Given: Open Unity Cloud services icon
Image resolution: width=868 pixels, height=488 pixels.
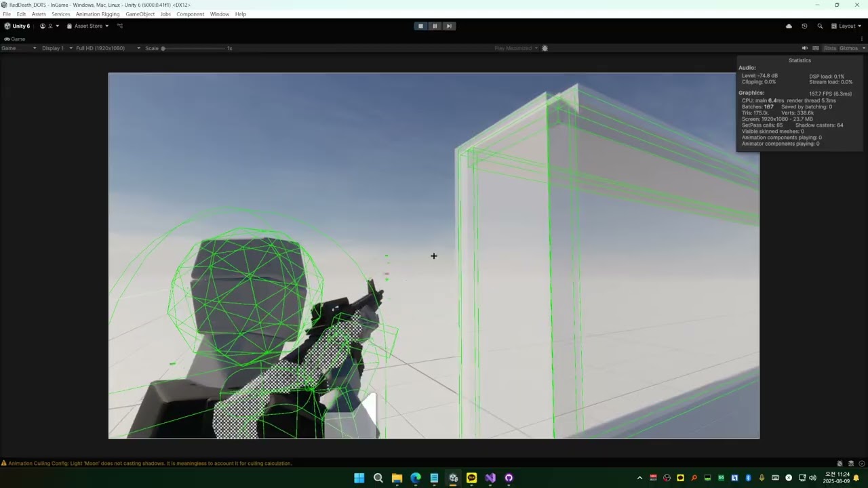Looking at the screenshot, I should [x=789, y=26].
